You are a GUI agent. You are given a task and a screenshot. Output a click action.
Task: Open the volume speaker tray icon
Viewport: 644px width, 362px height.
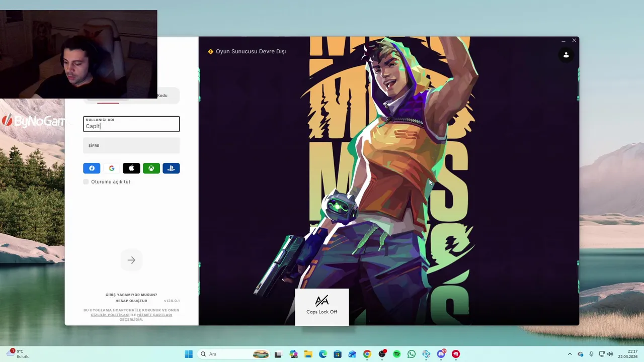[x=610, y=354]
